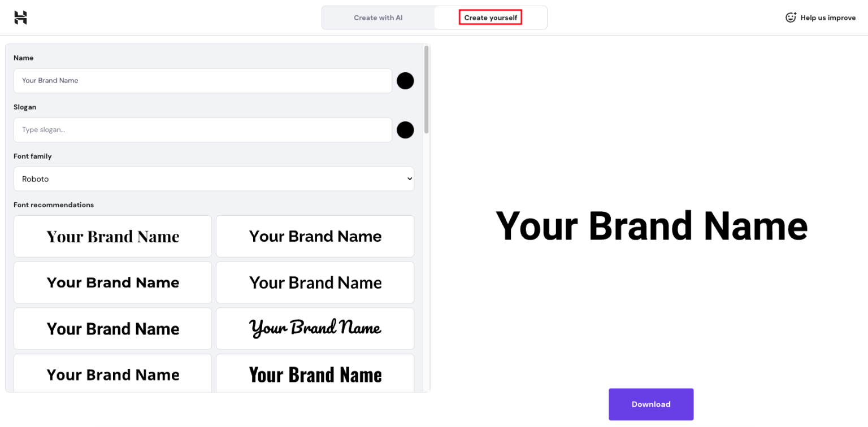Viewport: 868px width, 427px height.
Task: Click the Hostinger H logo
Action: tap(20, 18)
